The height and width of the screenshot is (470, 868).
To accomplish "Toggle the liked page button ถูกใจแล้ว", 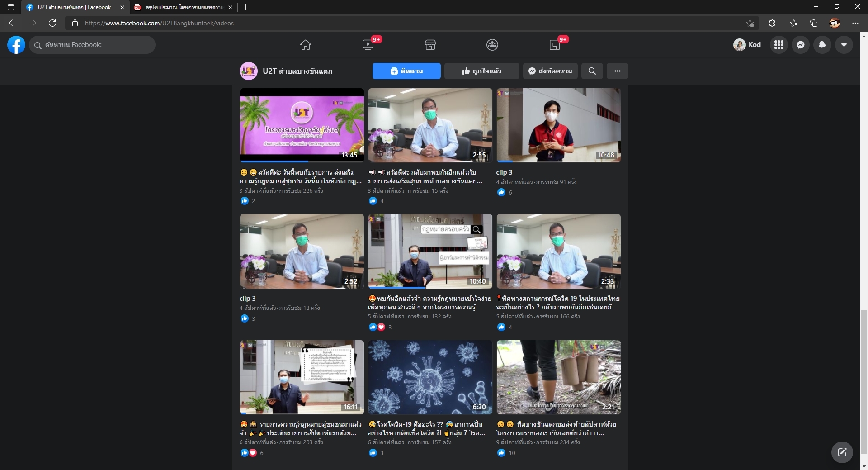I will coord(481,71).
